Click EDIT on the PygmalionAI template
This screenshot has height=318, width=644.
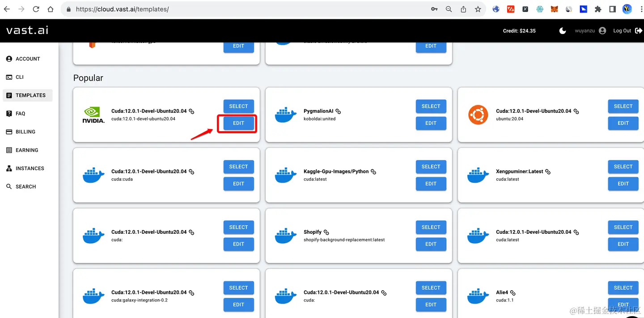(431, 123)
